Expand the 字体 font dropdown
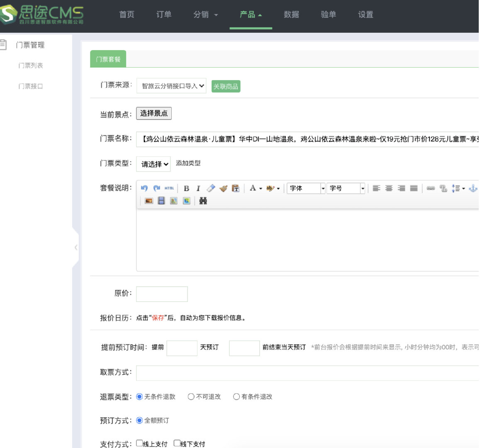This screenshot has width=480, height=448. pyautogui.click(x=307, y=188)
